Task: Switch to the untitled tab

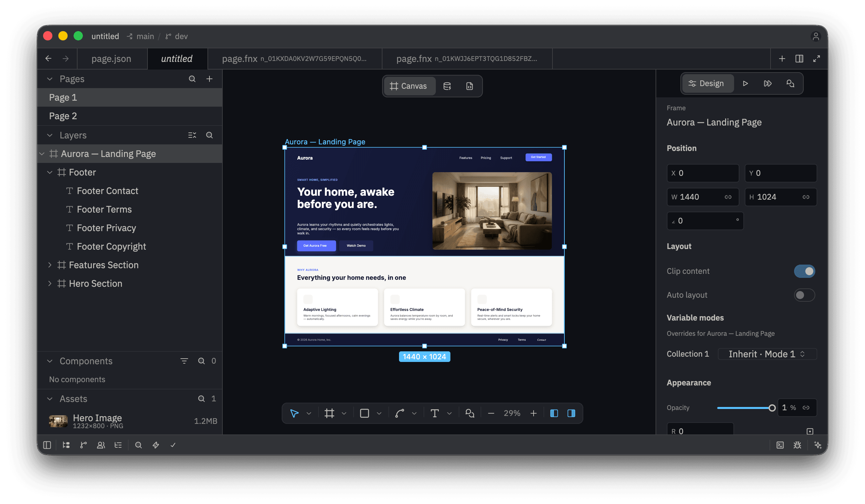Action: (x=177, y=59)
